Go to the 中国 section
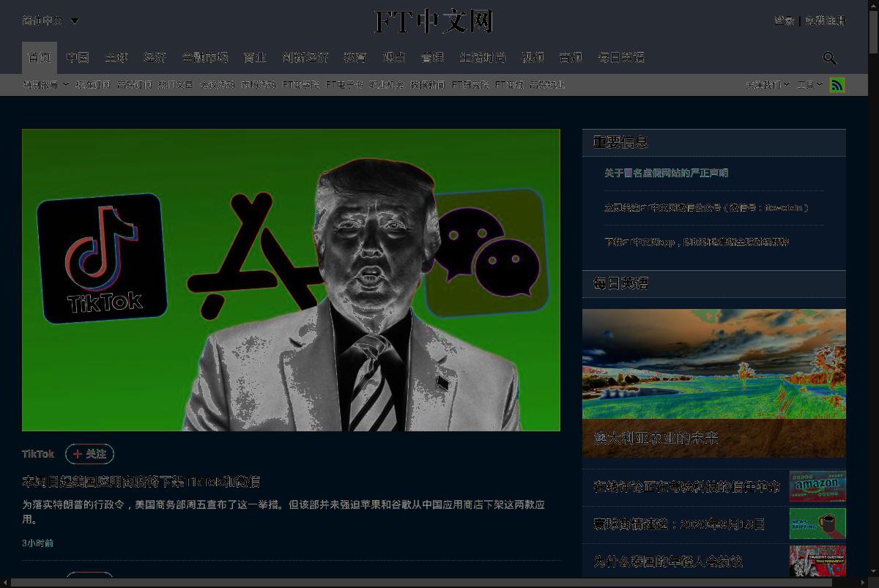This screenshot has width=879, height=588. [x=78, y=57]
